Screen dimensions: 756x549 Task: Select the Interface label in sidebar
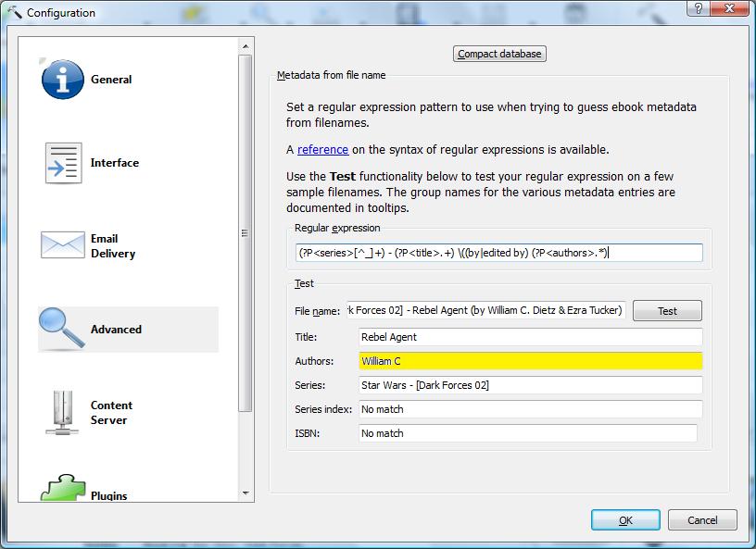click(115, 163)
